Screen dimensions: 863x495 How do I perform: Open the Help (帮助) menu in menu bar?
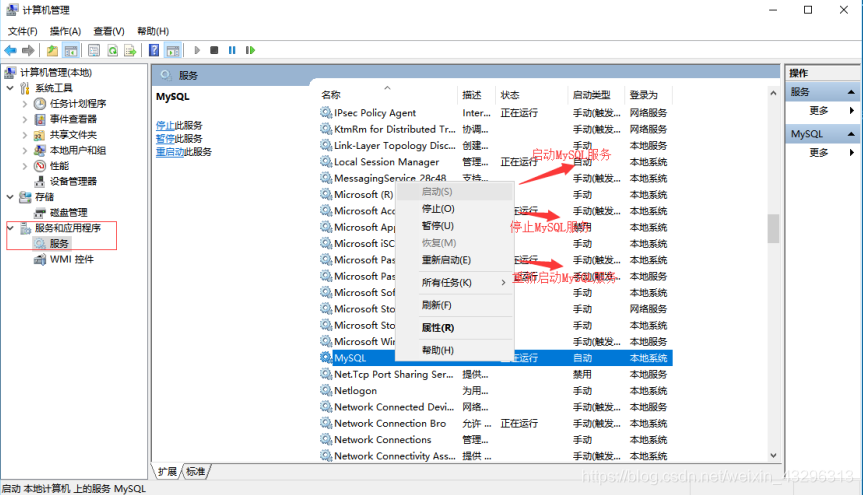(153, 31)
